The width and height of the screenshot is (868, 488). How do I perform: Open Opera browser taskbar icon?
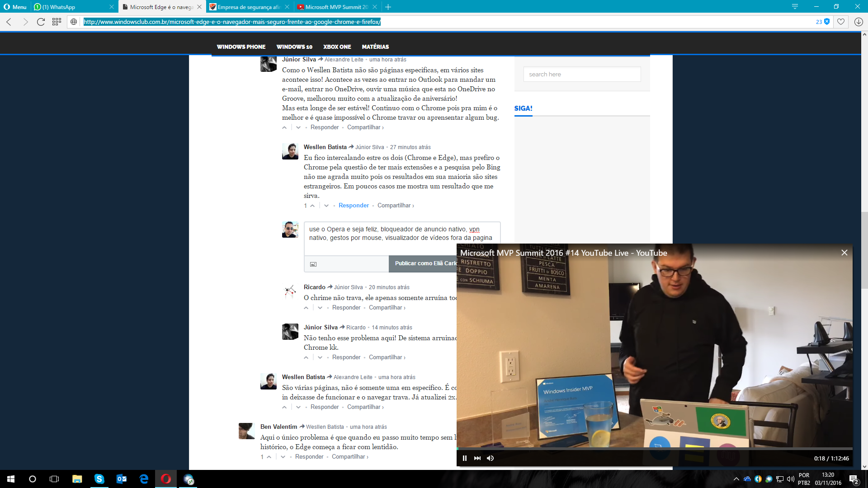pyautogui.click(x=166, y=479)
